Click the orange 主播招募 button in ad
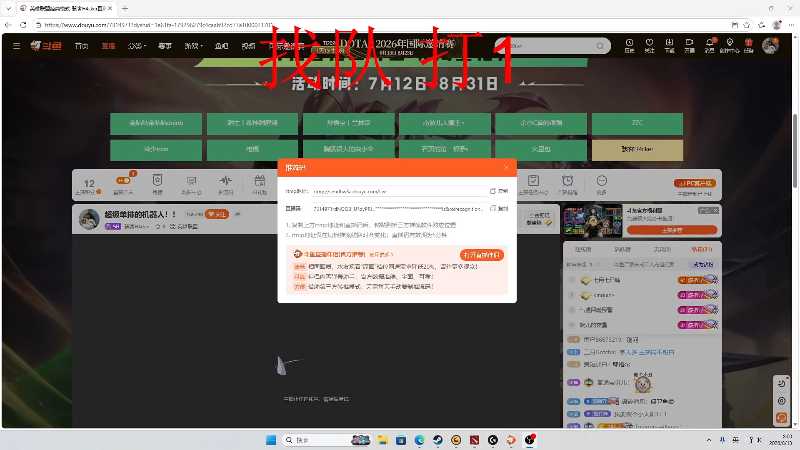Screen dimensions: 800x450 (x=672, y=230)
